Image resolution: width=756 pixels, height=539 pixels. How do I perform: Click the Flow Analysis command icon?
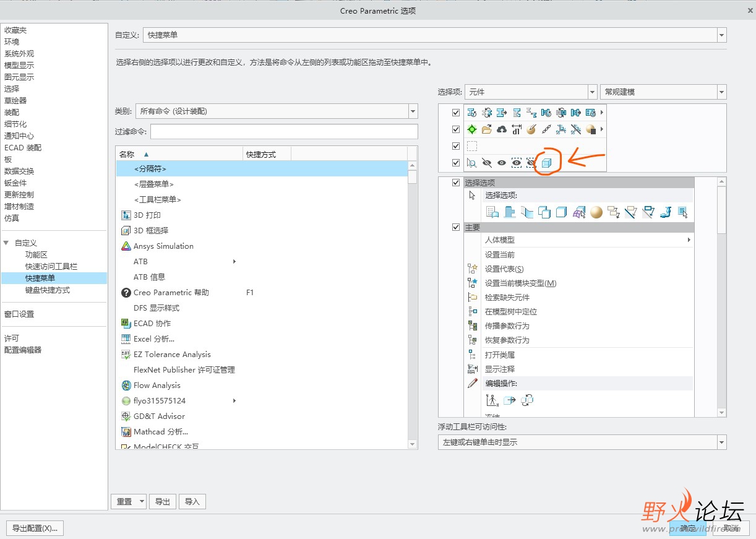click(126, 386)
